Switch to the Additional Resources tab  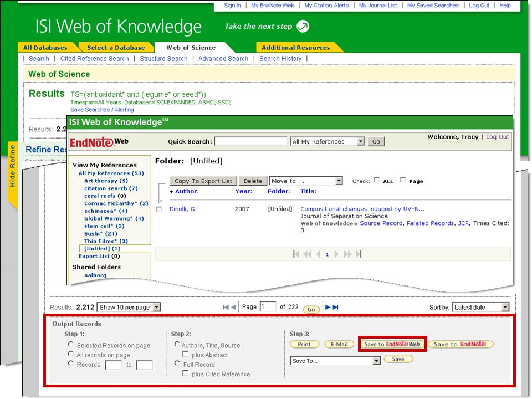tap(295, 48)
